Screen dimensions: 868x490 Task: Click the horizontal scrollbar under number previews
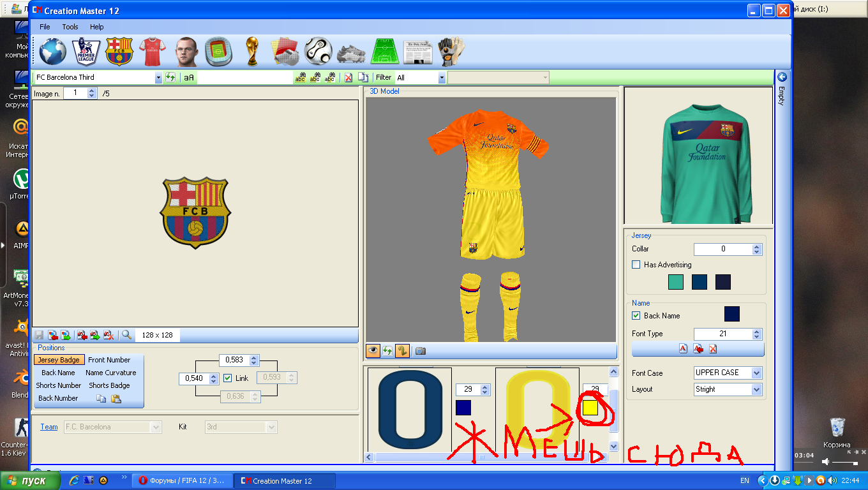pyautogui.click(x=487, y=457)
